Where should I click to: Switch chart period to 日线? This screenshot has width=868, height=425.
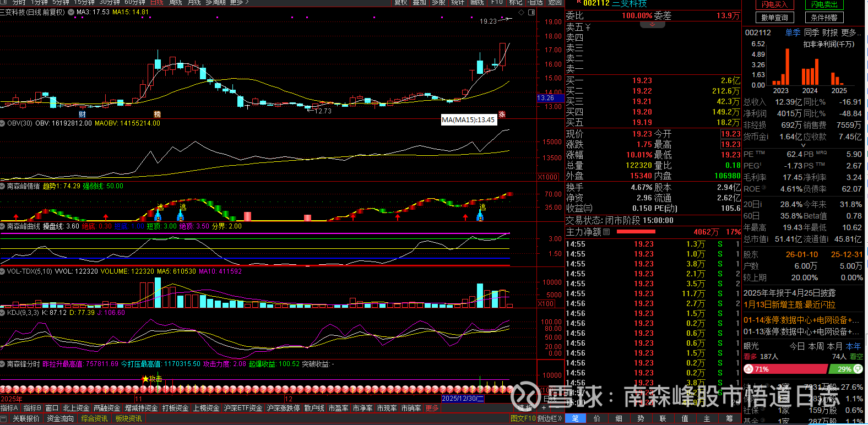[157, 3]
